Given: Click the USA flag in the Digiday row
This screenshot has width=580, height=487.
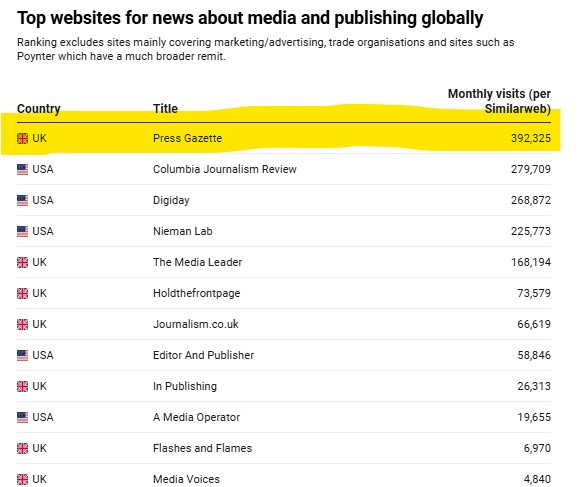Looking at the screenshot, I should 22,200.
